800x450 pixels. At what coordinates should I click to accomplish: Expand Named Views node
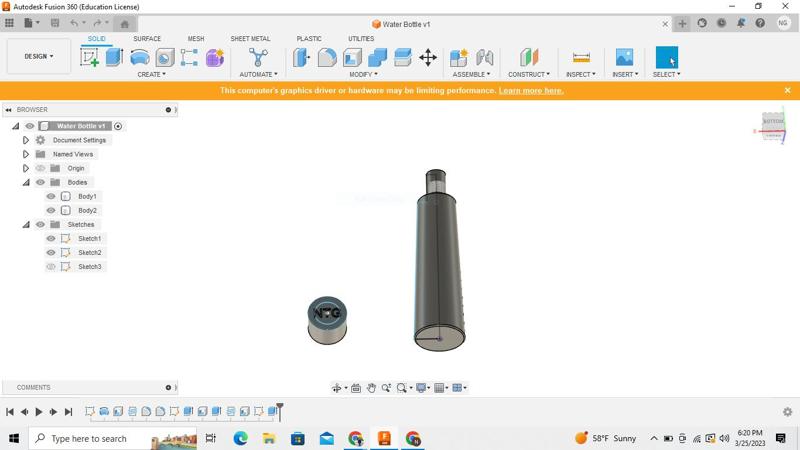coord(26,154)
